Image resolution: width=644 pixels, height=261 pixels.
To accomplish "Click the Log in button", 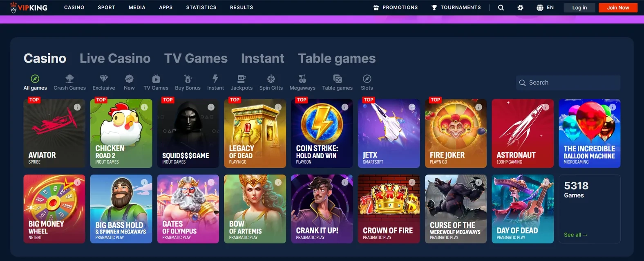I will (579, 7).
